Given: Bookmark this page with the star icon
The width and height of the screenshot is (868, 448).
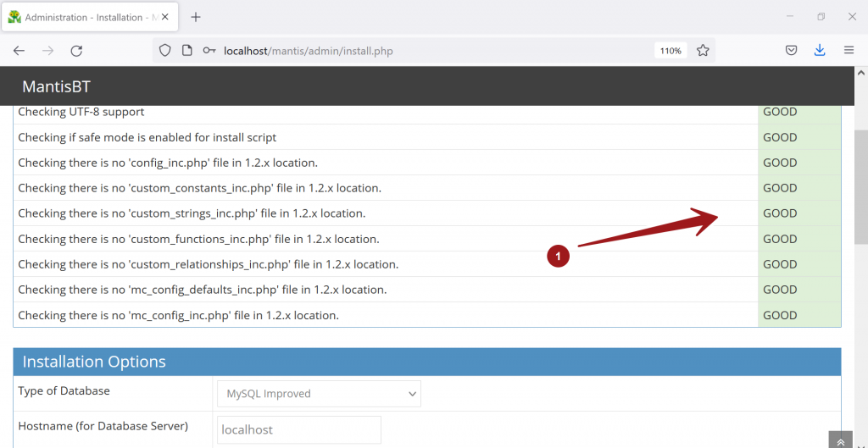Looking at the screenshot, I should click(703, 51).
